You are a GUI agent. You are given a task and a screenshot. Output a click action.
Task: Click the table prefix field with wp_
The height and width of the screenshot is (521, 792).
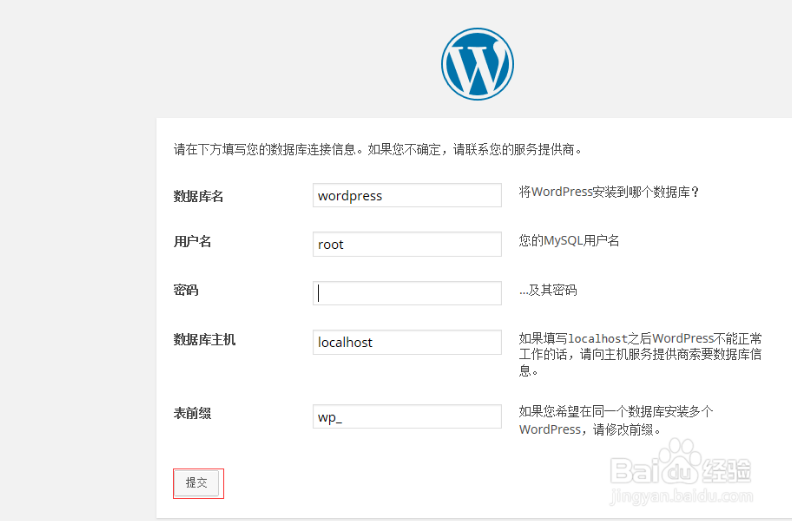tap(407, 416)
